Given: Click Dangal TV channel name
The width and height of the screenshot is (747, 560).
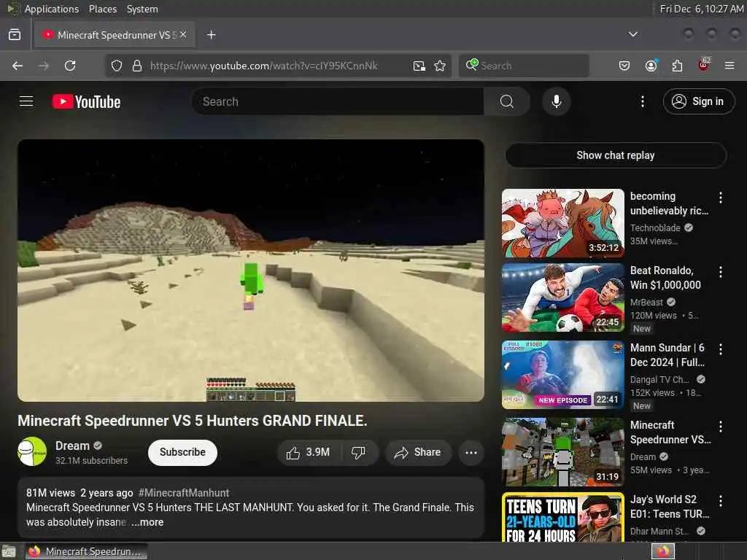Looking at the screenshot, I should pos(659,379).
